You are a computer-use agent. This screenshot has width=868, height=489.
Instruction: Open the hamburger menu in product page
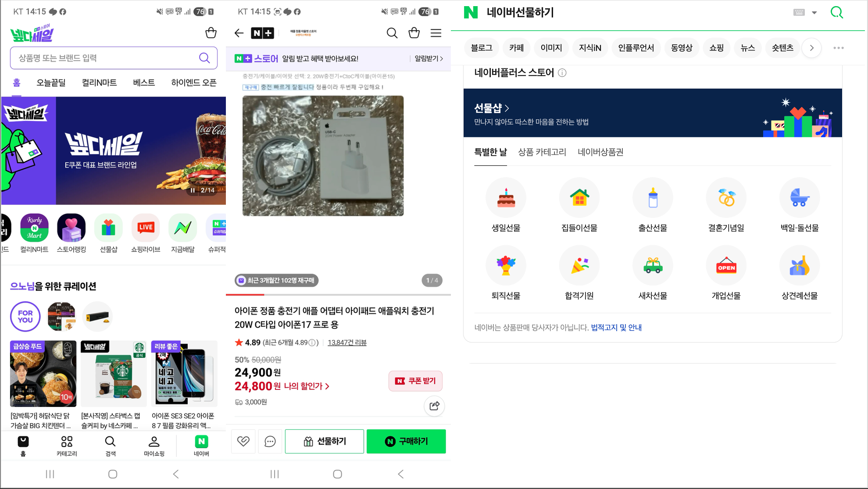pyautogui.click(x=436, y=33)
